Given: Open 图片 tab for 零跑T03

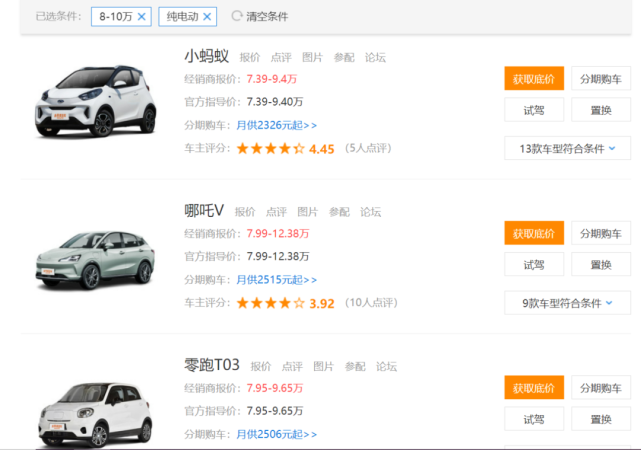Looking at the screenshot, I should [x=323, y=367].
